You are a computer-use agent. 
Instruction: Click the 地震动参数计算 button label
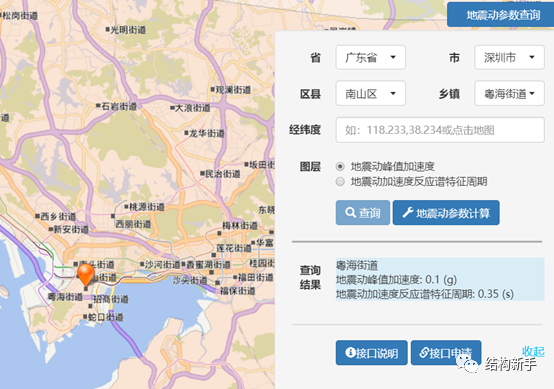click(453, 213)
